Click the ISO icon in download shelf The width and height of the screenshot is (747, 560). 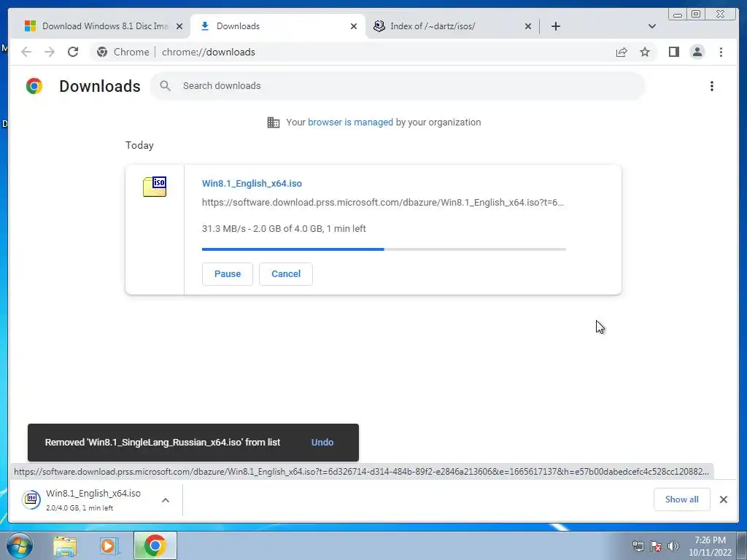pyautogui.click(x=31, y=499)
